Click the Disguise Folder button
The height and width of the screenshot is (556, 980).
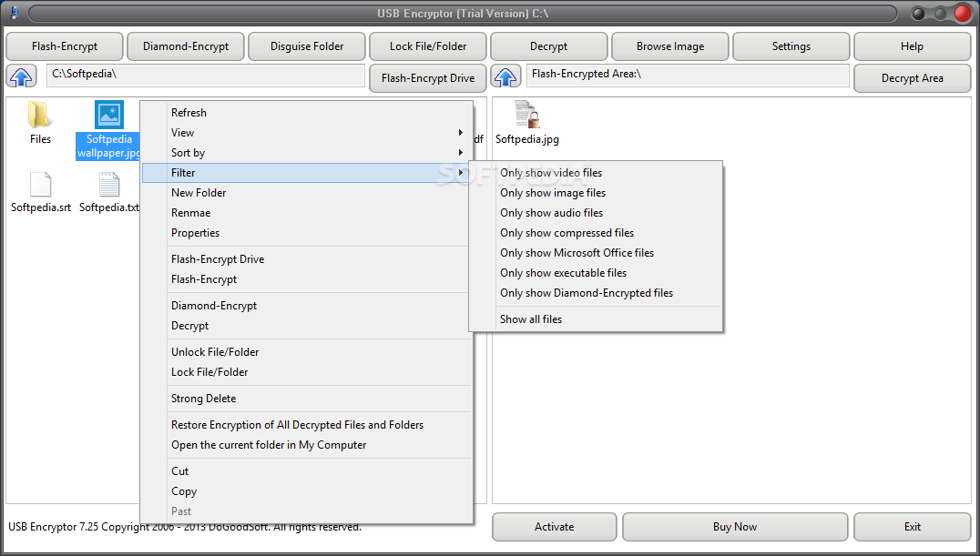pyautogui.click(x=307, y=46)
